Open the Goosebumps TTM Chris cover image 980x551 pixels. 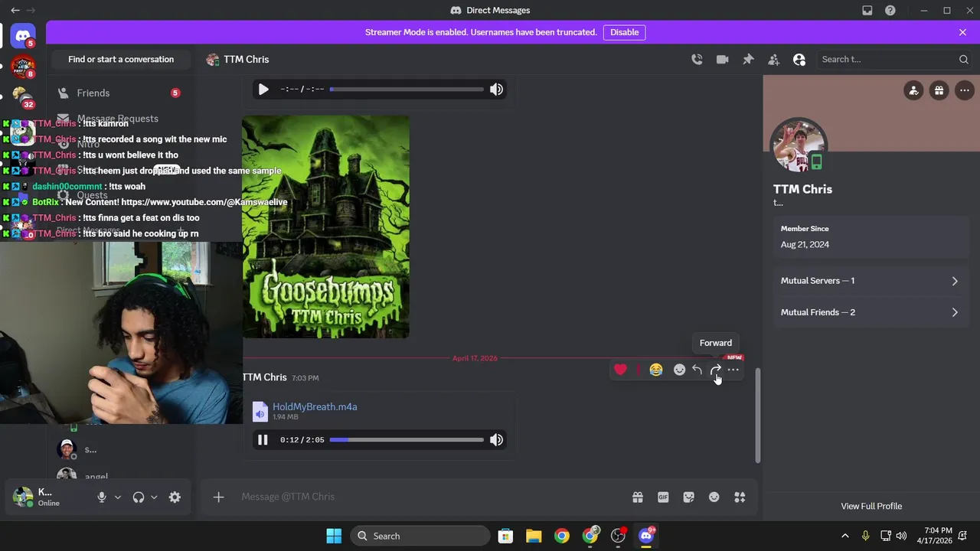tap(326, 227)
